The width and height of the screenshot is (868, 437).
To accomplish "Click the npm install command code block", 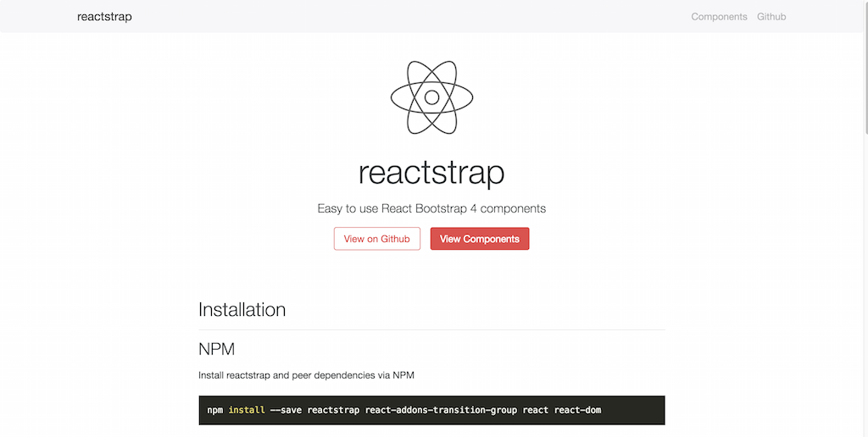I will point(431,410).
